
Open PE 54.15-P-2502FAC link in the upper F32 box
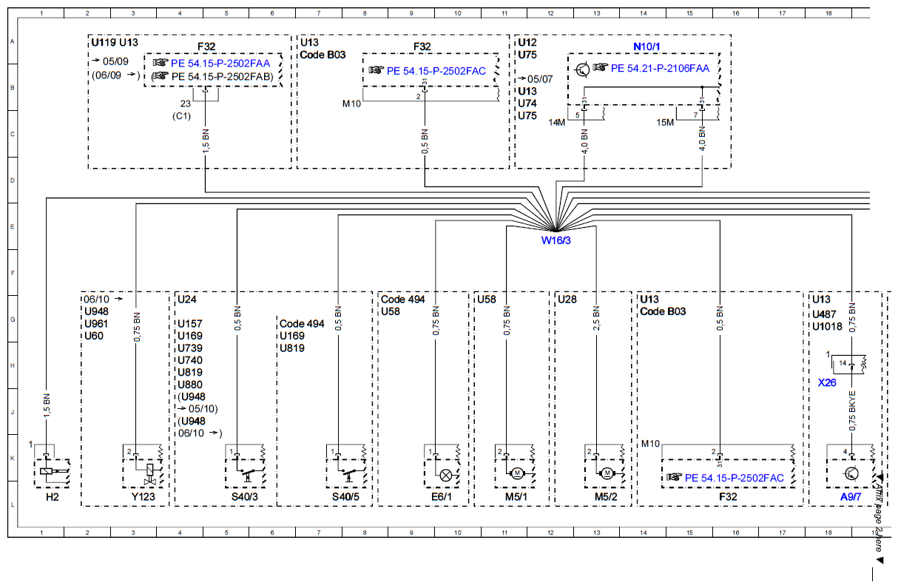(436, 70)
